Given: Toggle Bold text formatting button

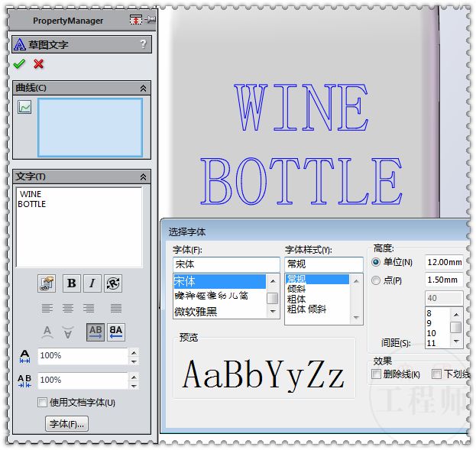Looking at the screenshot, I should [x=71, y=283].
